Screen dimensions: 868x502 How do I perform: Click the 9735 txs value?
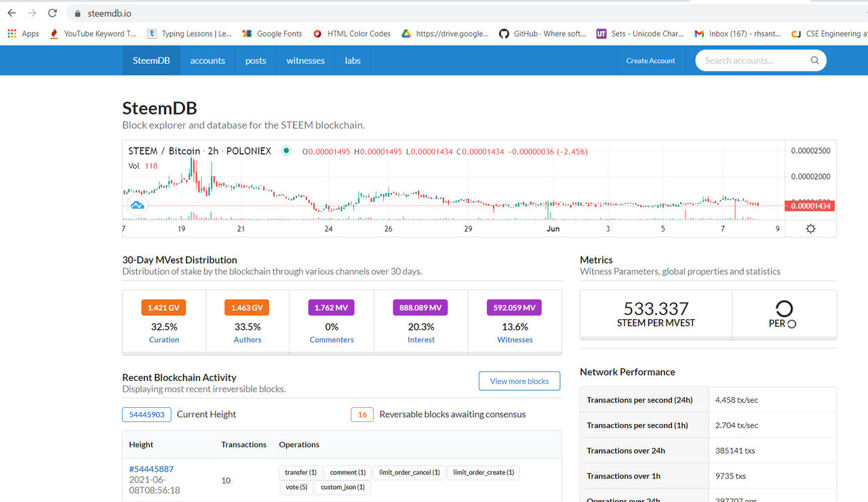click(730, 476)
